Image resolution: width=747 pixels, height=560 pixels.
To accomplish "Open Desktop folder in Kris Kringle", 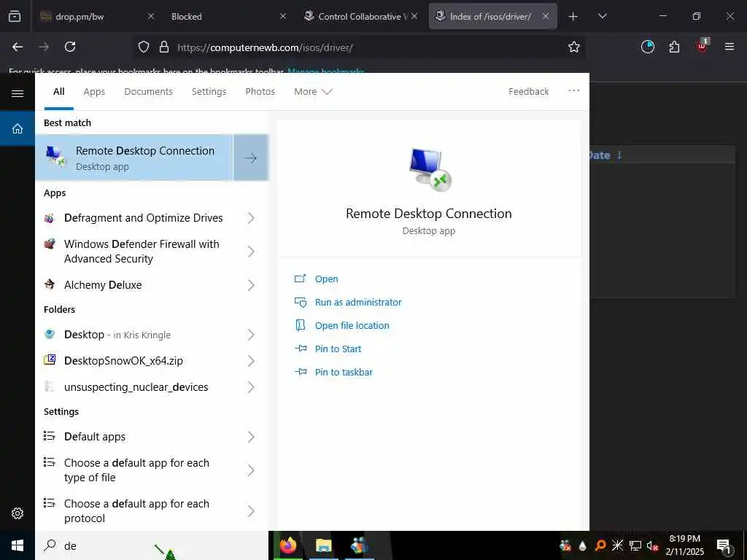I will [x=117, y=335].
